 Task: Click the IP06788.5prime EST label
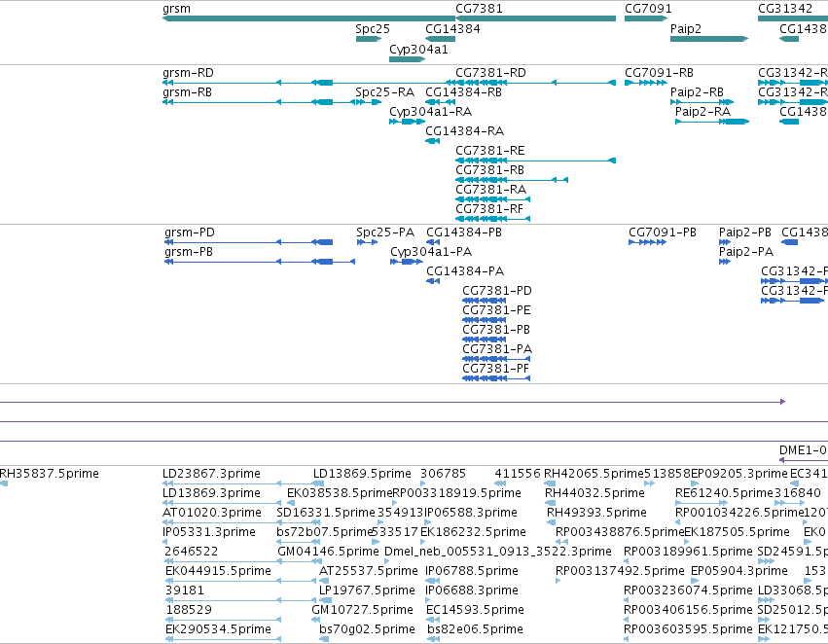[x=472, y=571]
